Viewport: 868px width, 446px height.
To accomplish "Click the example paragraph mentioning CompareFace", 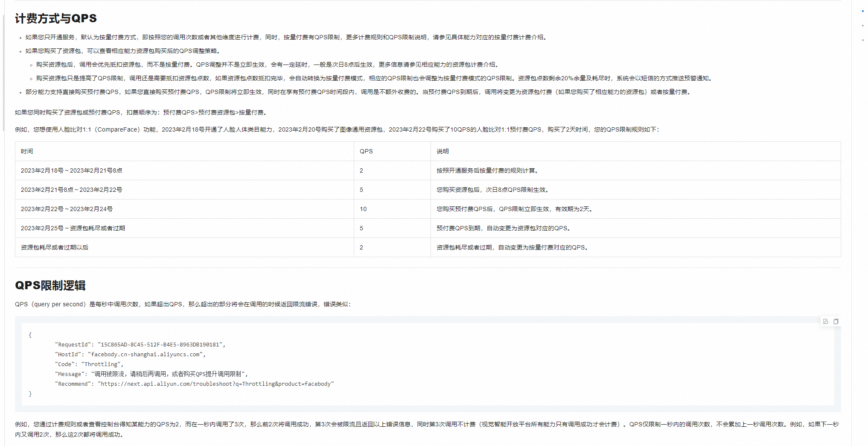I will tap(337, 129).
